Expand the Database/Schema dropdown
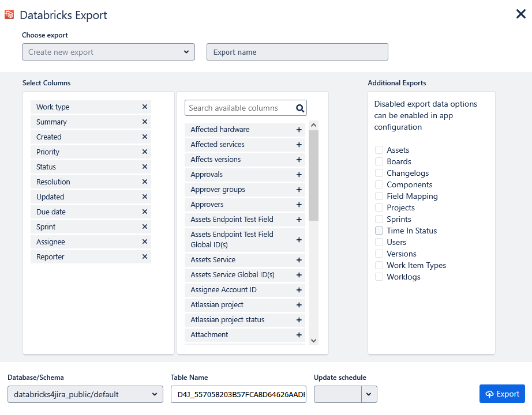The image size is (532, 415). click(85, 394)
